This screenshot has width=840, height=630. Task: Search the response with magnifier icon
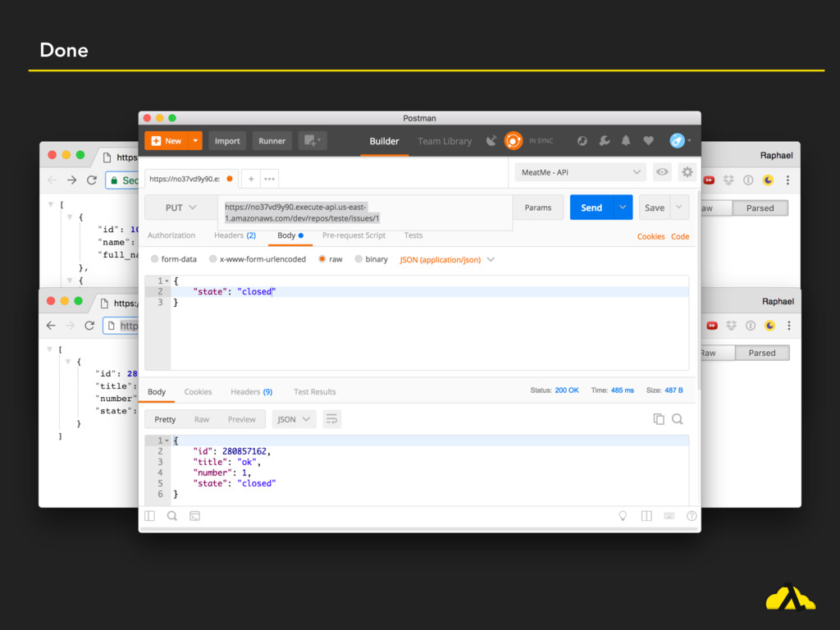coord(677,419)
